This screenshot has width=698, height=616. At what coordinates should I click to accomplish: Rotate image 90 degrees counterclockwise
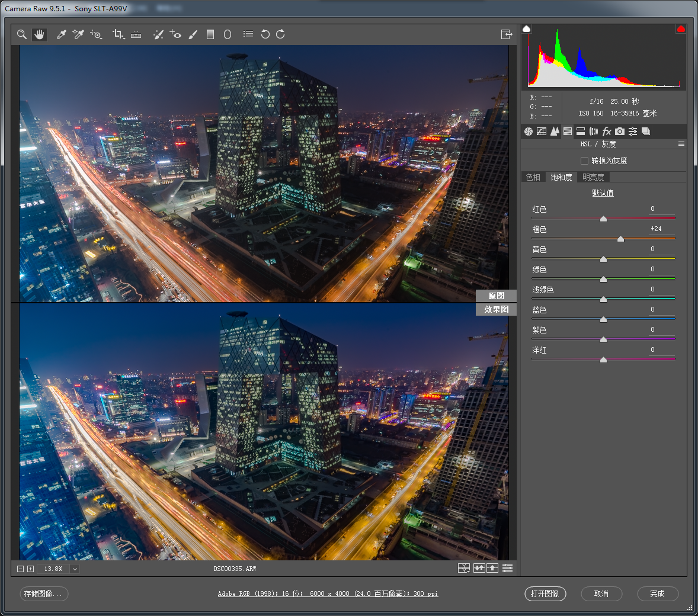pos(265,34)
